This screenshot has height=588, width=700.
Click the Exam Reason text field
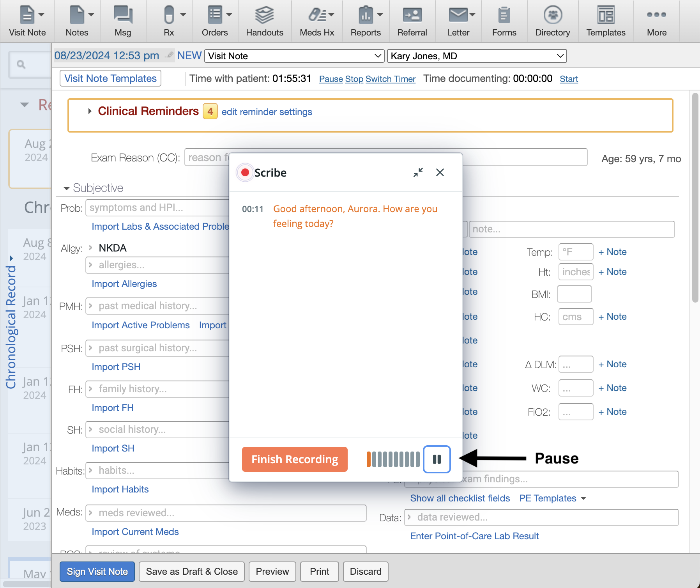pos(207,157)
